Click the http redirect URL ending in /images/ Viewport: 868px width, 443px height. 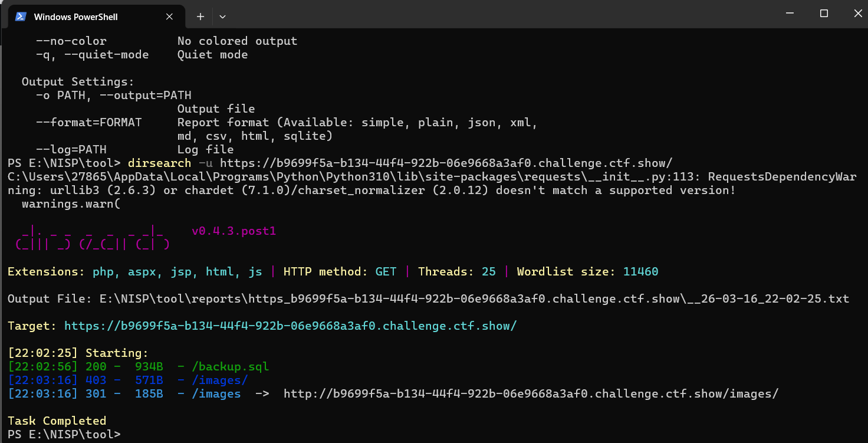[531, 393]
